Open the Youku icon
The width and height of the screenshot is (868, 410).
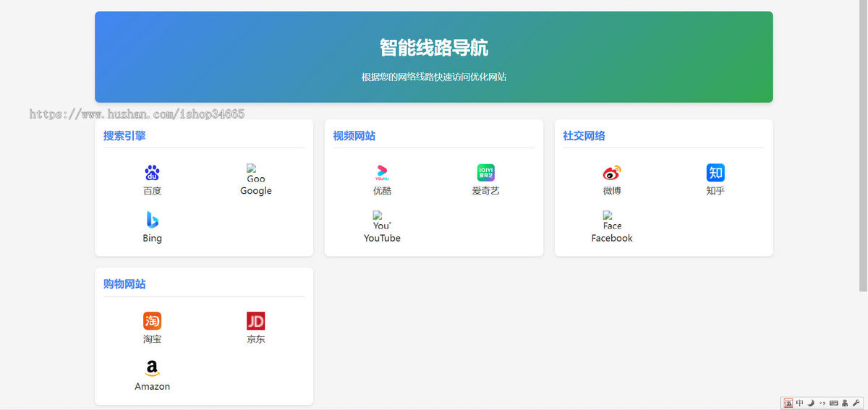click(382, 173)
